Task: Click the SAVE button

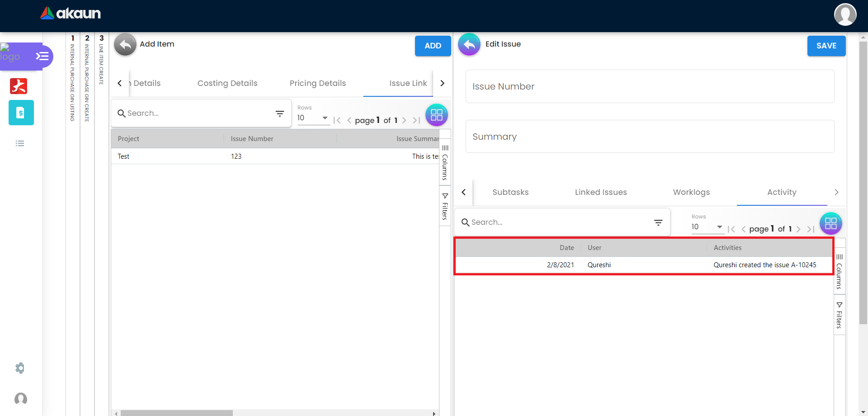Action: 826,46
